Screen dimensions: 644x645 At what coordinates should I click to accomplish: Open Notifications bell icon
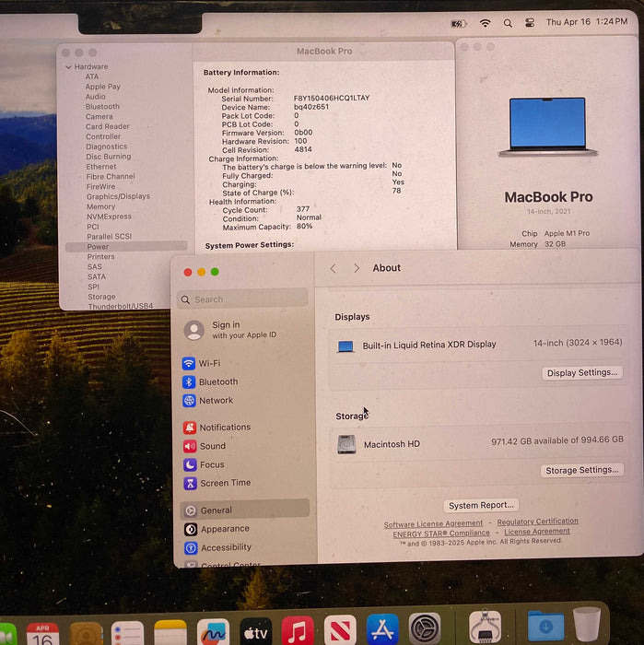coord(190,428)
